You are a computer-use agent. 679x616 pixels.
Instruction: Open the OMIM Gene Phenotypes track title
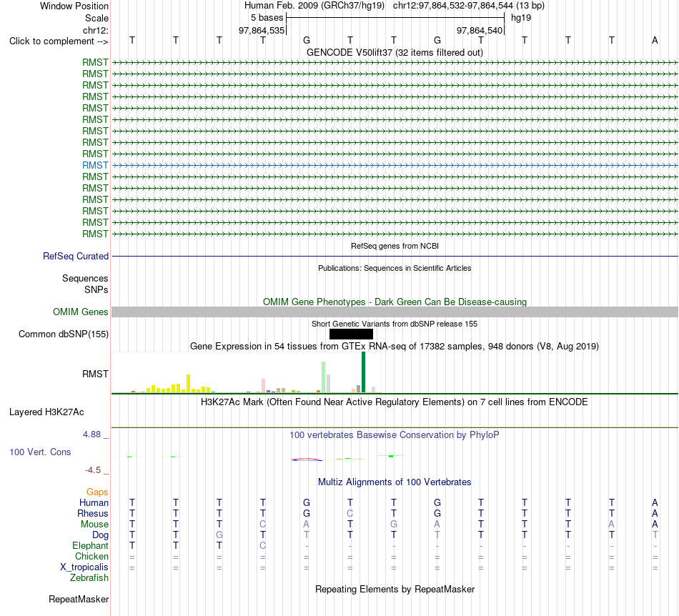[x=395, y=302]
